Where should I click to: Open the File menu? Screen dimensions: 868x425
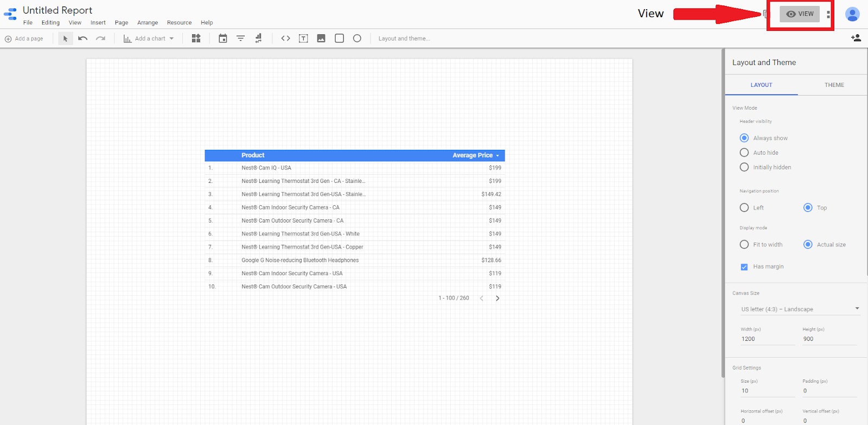[x=28, y=23]
